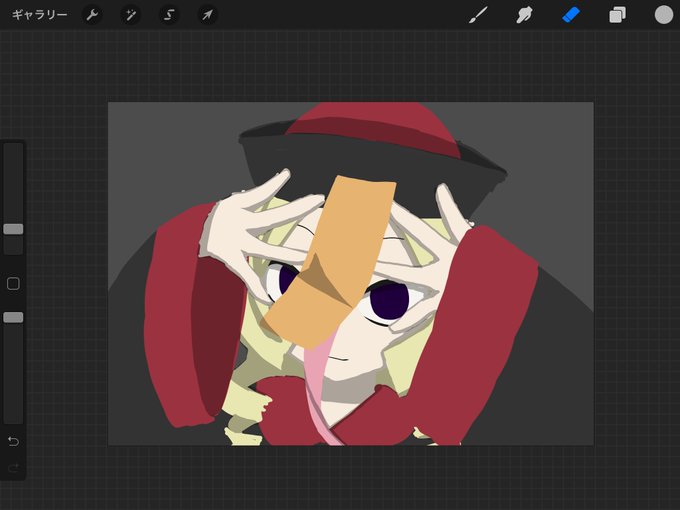Open the gray color picker circle

click(x=664, y=15)
